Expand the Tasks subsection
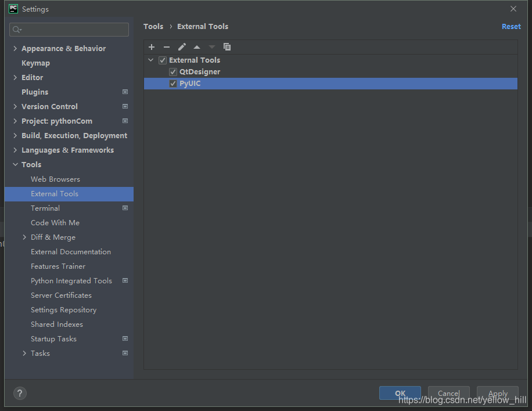 [24, 354]
